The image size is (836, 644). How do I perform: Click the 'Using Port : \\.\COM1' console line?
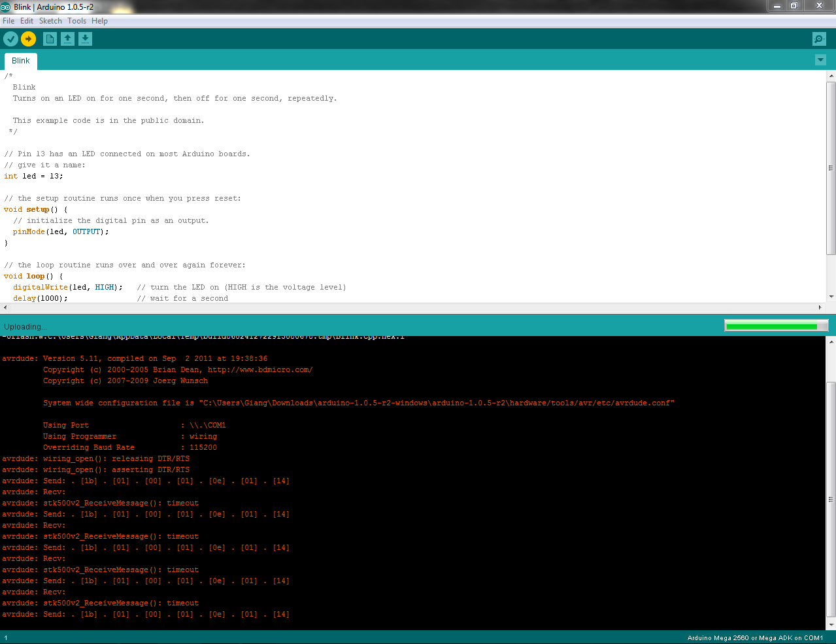(x=135, y=425)
